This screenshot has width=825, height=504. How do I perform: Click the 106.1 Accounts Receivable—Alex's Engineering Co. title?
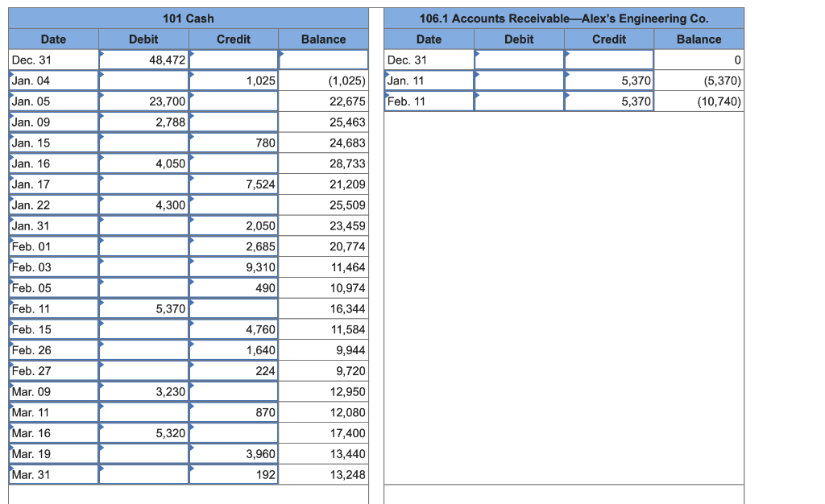[x=564, y=19]
